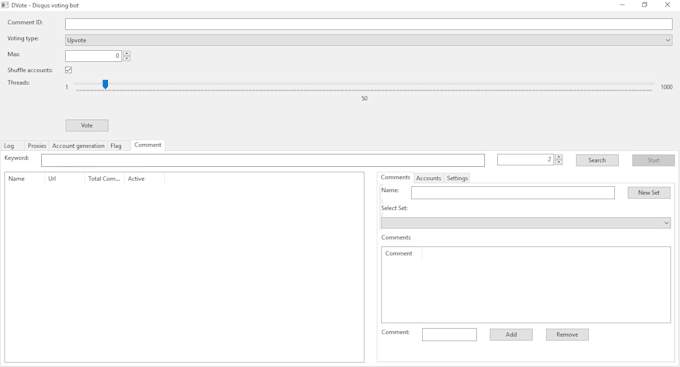This screenshot has height=367, width=680.
Task: Toggle the Shuffle accounts checkbox
Action: click(69, 70)
